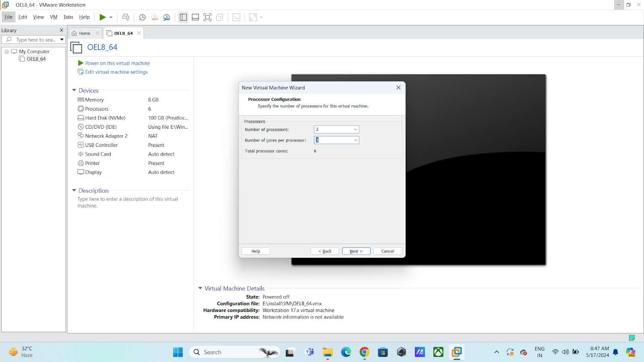
Task: Click VMware Workstation taskbar icon
Action: (457, 352)
